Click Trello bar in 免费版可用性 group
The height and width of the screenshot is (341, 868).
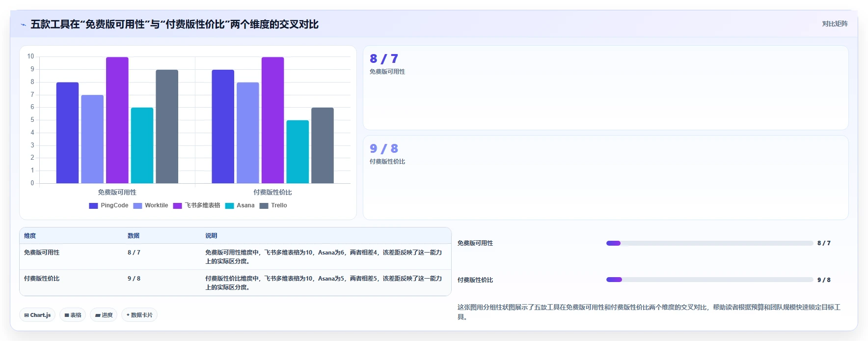(x=167, y=127)
